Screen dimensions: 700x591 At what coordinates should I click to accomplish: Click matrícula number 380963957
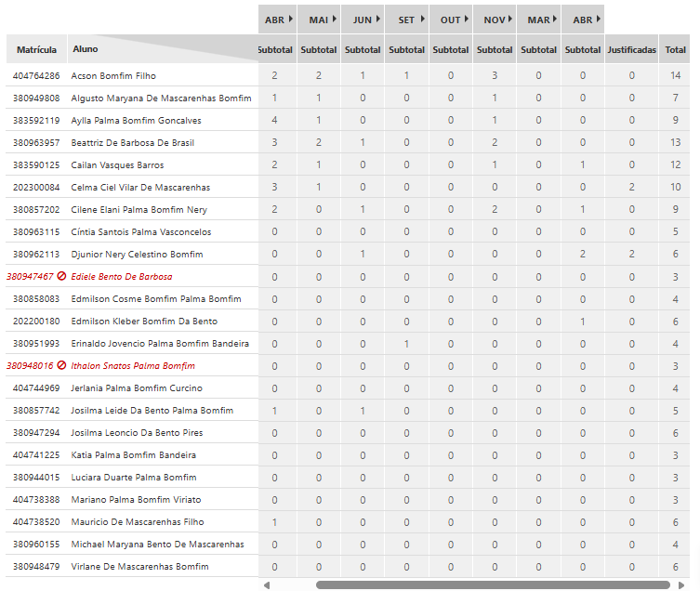click(x=36, y=143)
